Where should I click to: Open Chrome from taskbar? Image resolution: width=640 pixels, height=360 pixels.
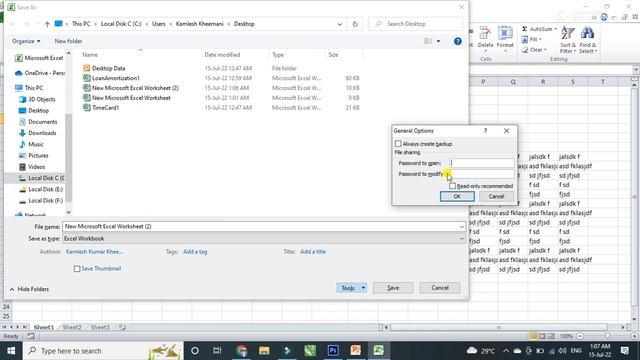(x=242, y=351)
